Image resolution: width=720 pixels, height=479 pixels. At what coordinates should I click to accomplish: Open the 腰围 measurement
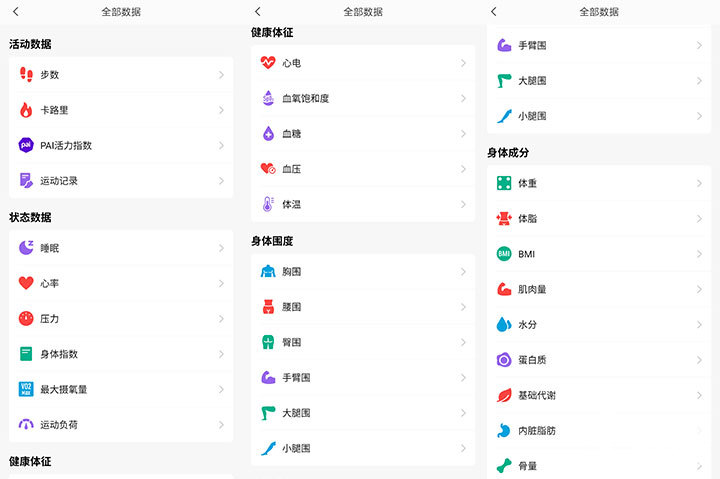[x=360, y=307]
